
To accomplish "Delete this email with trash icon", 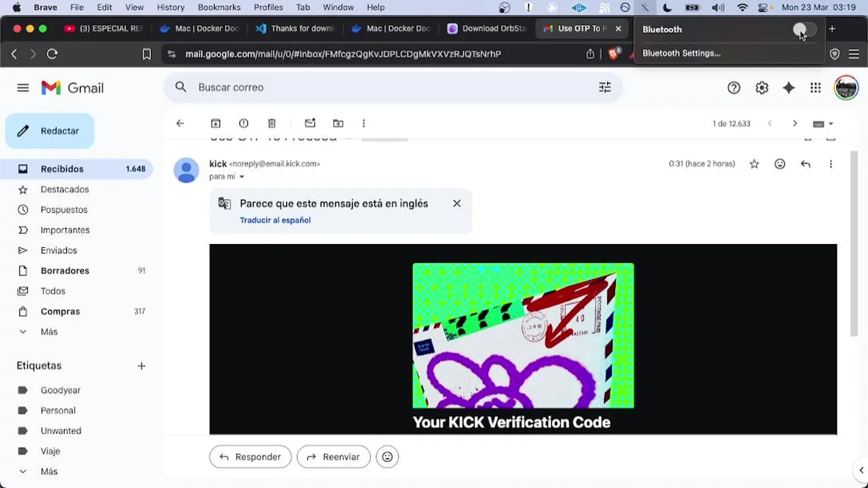I will tap(272, 123).
